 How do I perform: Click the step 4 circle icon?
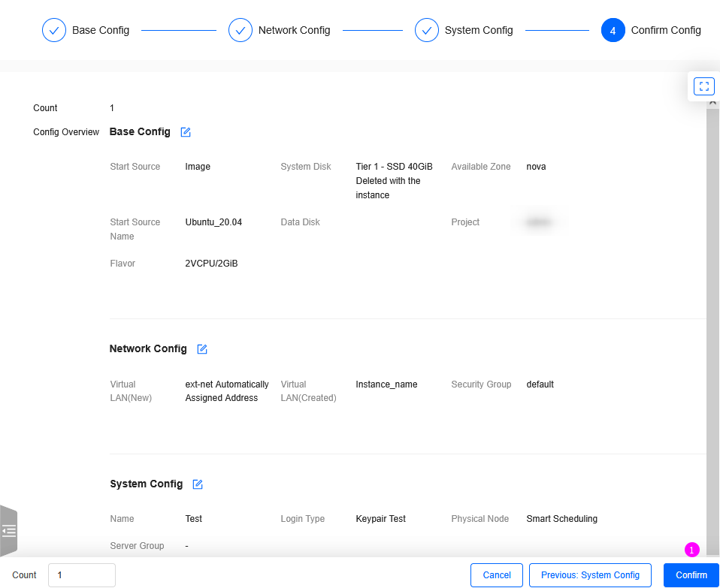[x=613, y=30]
